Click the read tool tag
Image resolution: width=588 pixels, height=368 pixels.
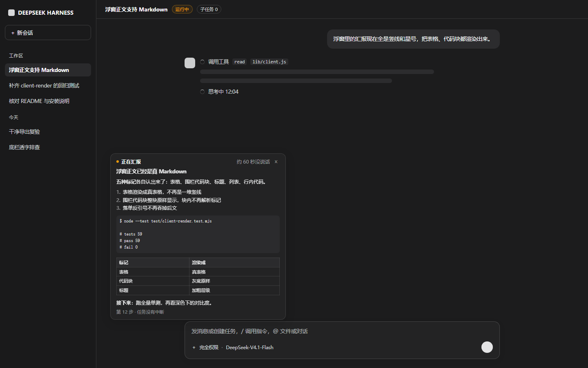point(240,62)
